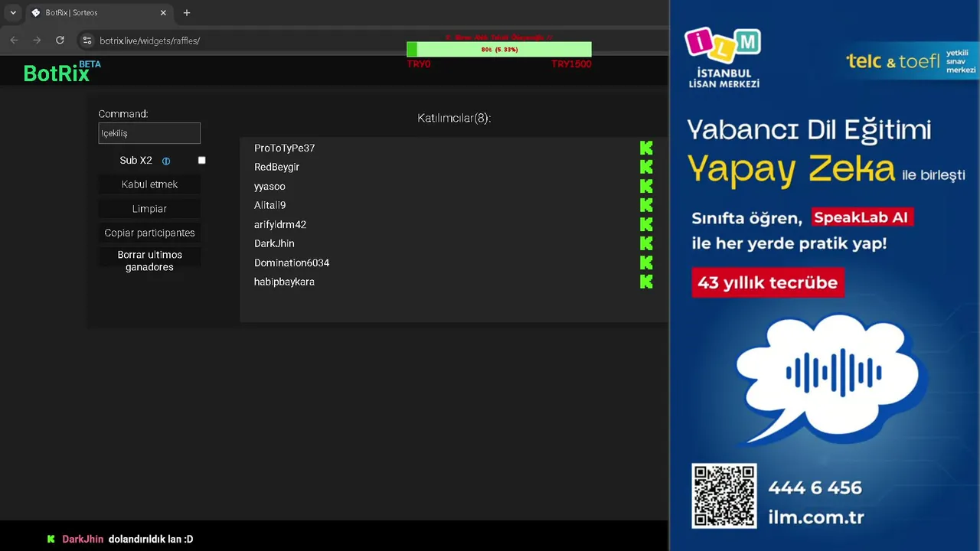Select participant yyasoo
Screen dimensions: 980x551
coord(269,186)
